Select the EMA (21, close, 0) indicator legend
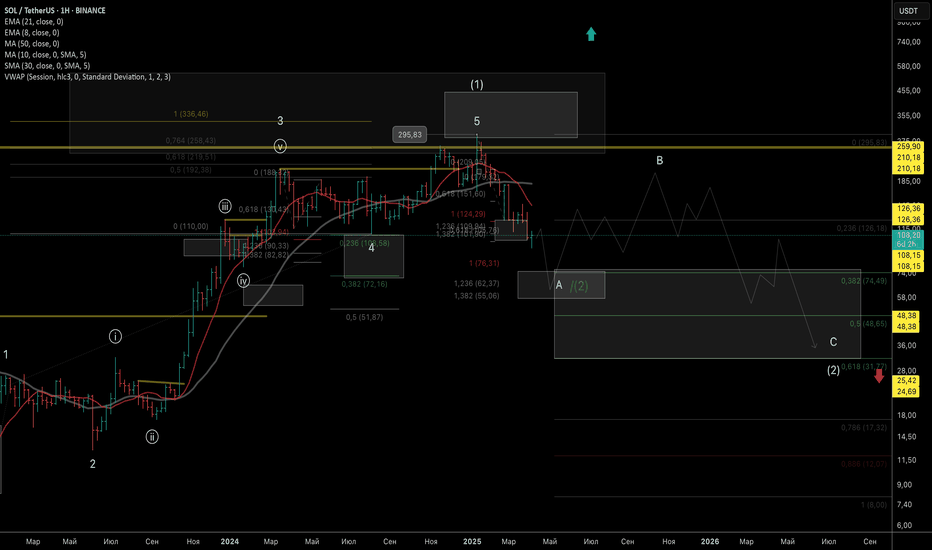 coord(34,21)
